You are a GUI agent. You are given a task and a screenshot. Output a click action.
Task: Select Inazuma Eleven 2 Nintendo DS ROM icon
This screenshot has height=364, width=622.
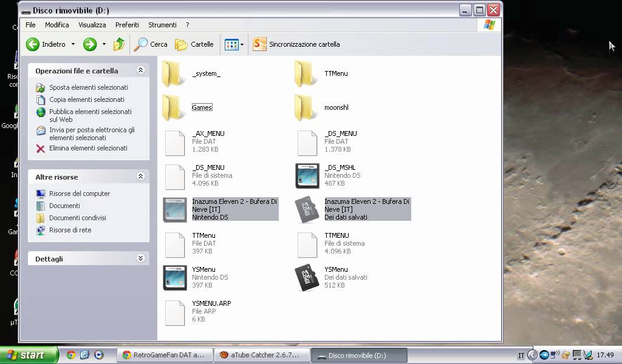[x=175, y=210]
